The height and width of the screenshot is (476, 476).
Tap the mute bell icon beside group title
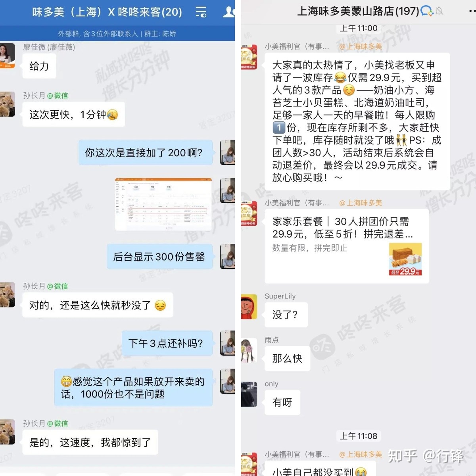[x=439, y=11]
